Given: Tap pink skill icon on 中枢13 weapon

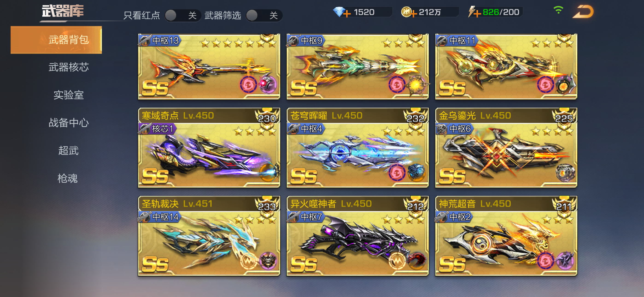Looking at the screenshot, I should coord(249,84).
